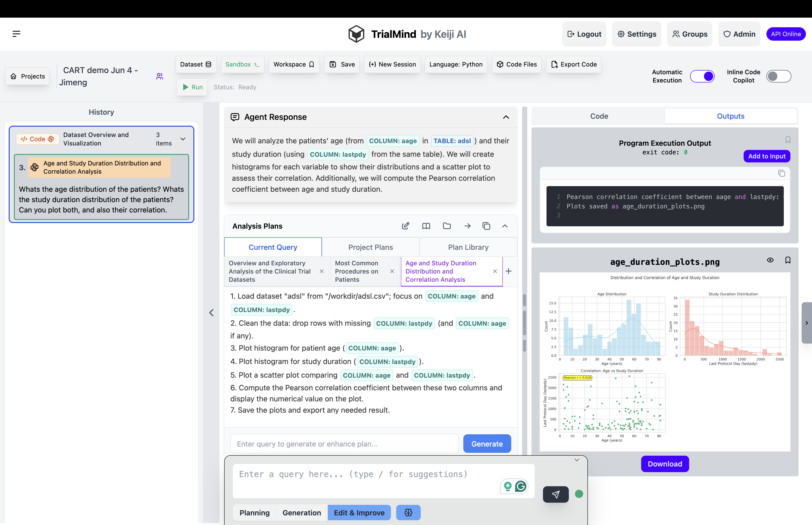Image resolution: width=812 pixels, height=525 pixels.
Task: Click the hamburger menu icon
Action: point(16,34)
